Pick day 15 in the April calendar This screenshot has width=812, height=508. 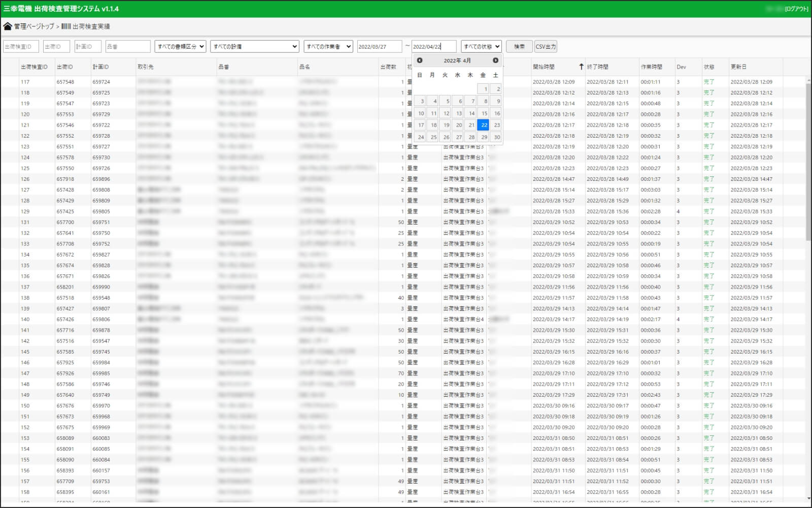[483, 113]
